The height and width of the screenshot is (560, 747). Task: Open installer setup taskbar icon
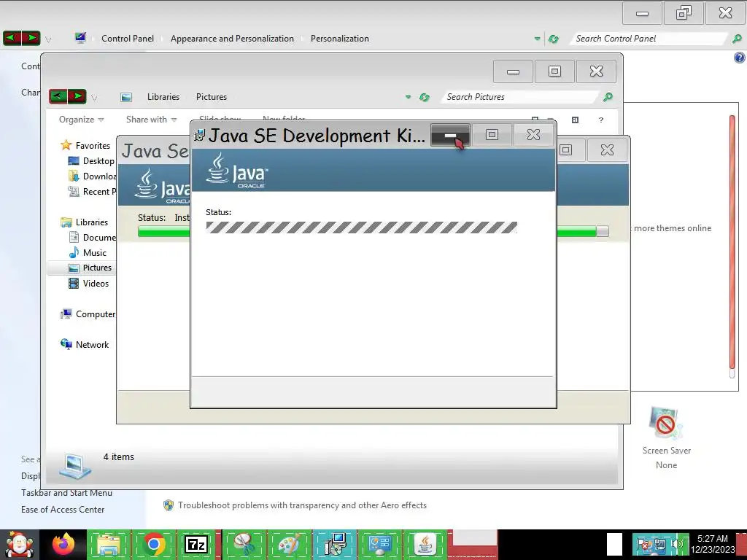tap(334, 544)
